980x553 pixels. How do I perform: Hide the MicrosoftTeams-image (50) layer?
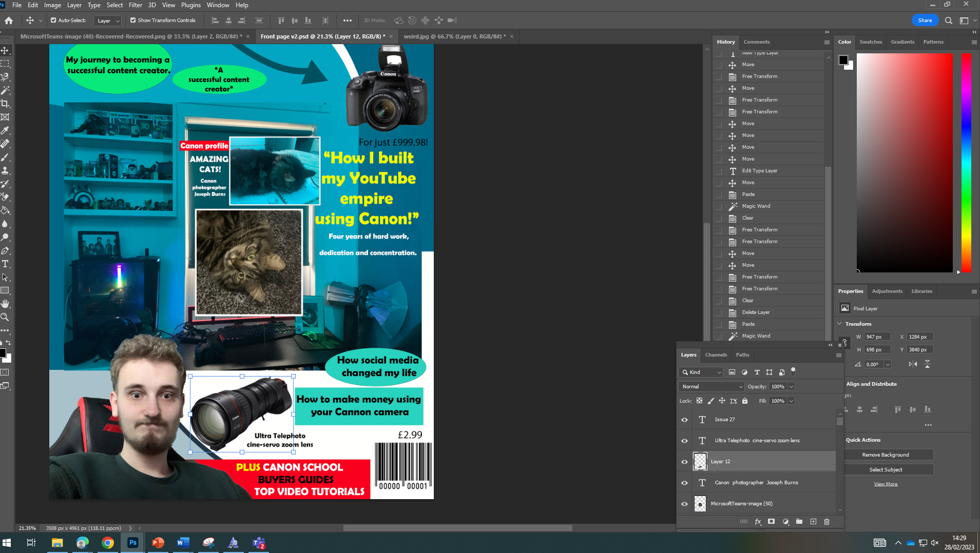[x=684, y=504]
